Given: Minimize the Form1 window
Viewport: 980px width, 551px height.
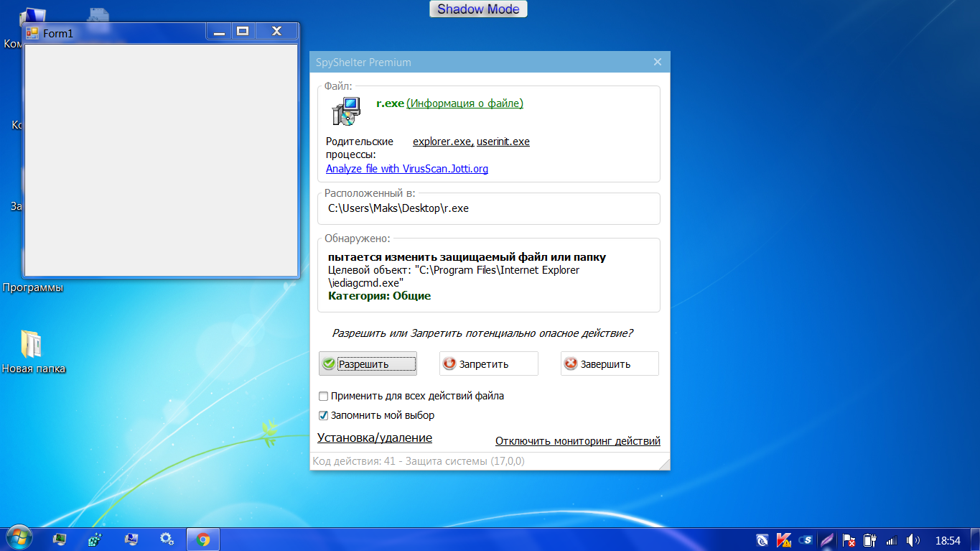Looking at the screenshot, I should [220, 32].
